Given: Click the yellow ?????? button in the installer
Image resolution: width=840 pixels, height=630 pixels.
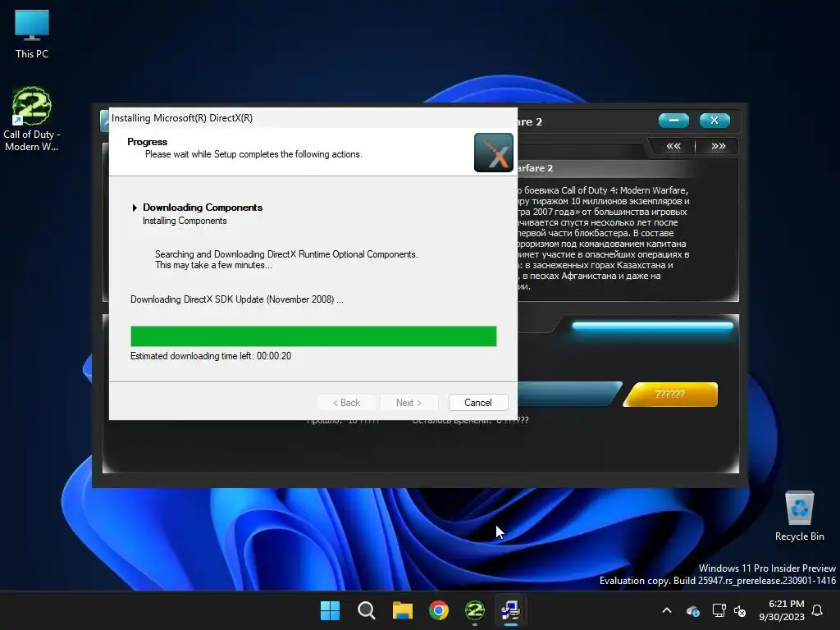Looking at the screenshot, I should click(x=670, y=395).
